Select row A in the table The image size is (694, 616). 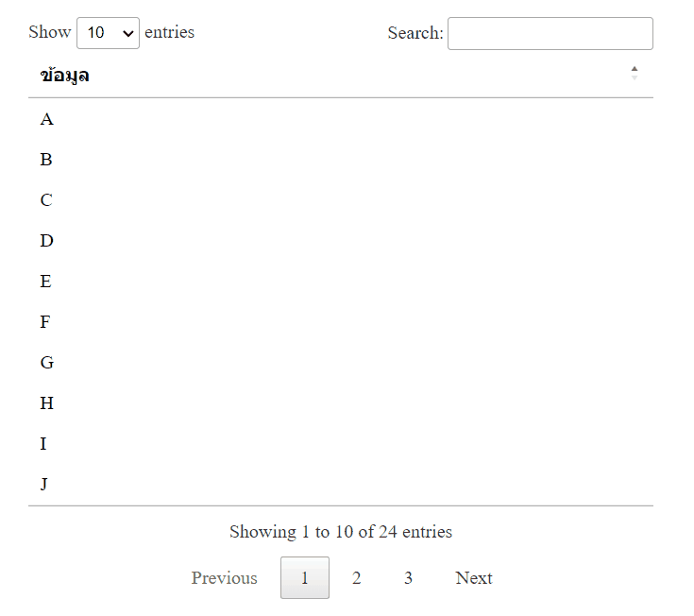47,119
